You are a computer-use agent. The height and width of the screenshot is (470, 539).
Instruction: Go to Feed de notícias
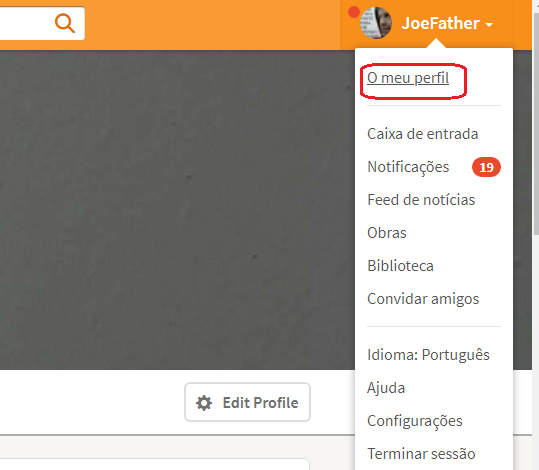point(421,200)
